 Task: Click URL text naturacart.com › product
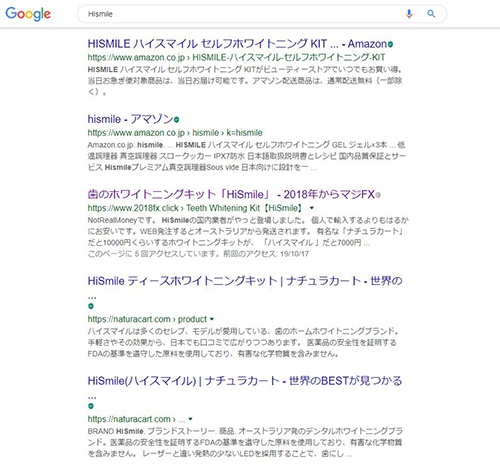[x=147, y=319]
